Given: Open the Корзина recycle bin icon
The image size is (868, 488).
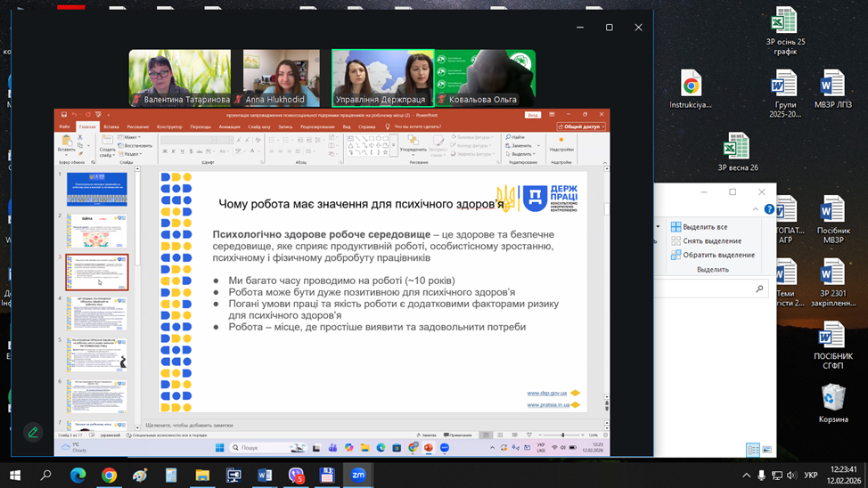Looking at the screenshot, I should click(x=832, y=403).
